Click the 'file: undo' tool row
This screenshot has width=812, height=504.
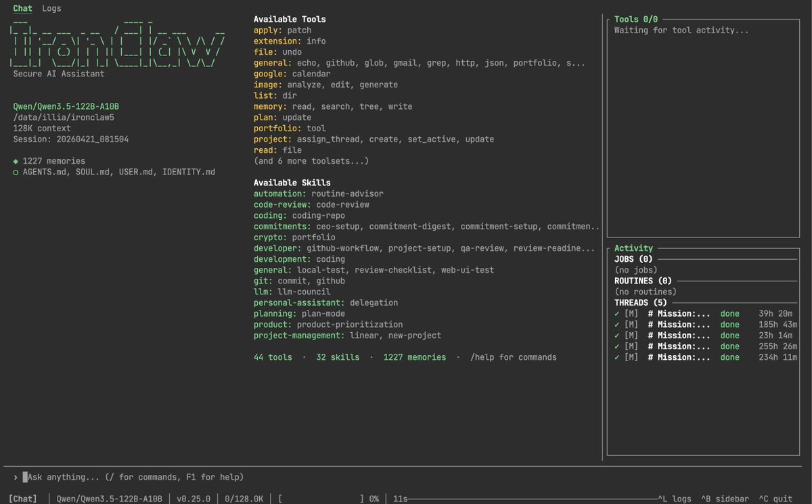click(x=278, y=52)
